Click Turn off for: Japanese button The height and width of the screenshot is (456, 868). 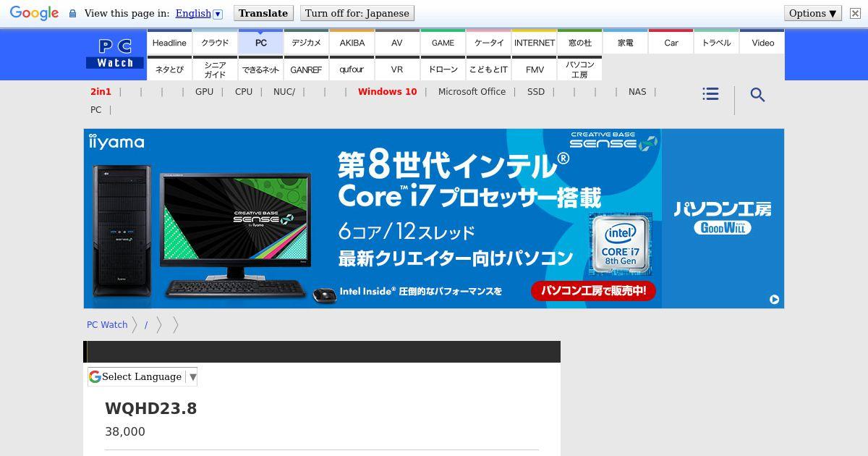click(x=357, y=13)
